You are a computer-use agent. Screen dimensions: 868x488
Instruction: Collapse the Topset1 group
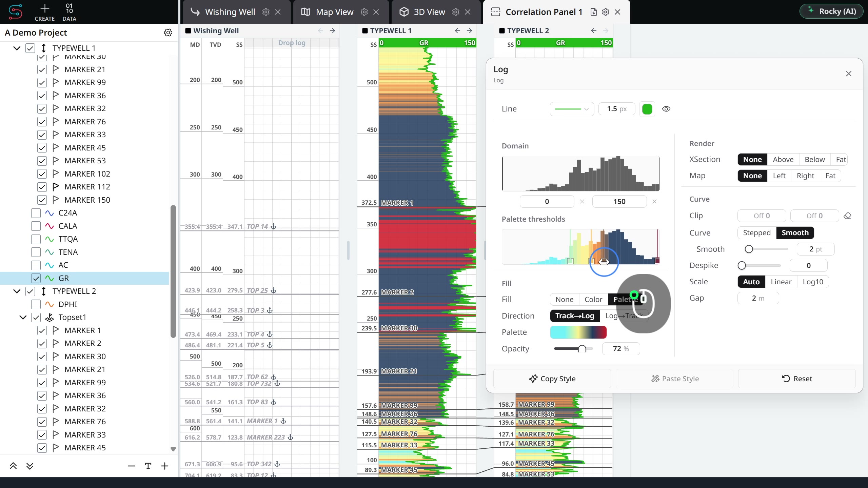point(23,317)
